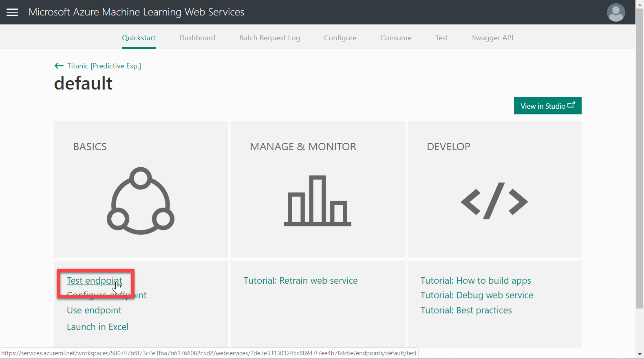Open the Test tab

441,38
